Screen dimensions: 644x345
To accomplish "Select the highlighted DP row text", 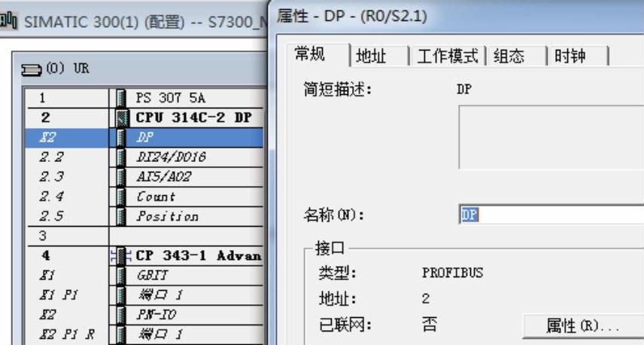I will click(x=144, y=137).
